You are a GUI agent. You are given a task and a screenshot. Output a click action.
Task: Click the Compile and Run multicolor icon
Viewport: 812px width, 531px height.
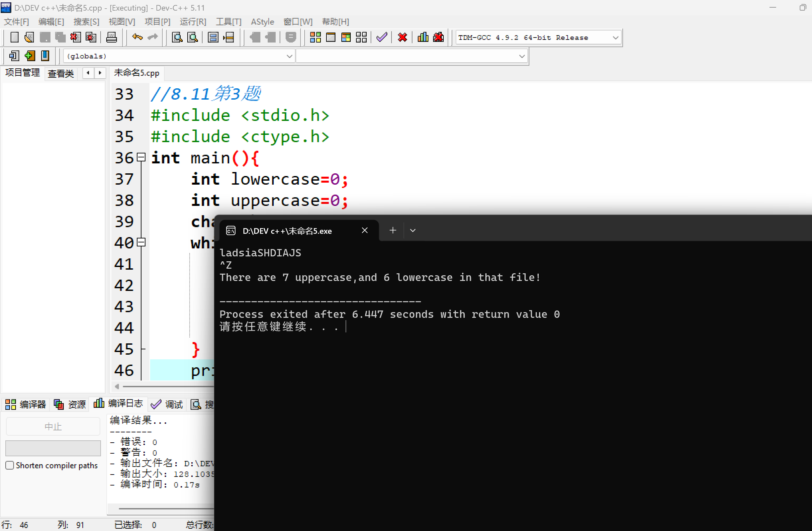[x=346, y=37]
